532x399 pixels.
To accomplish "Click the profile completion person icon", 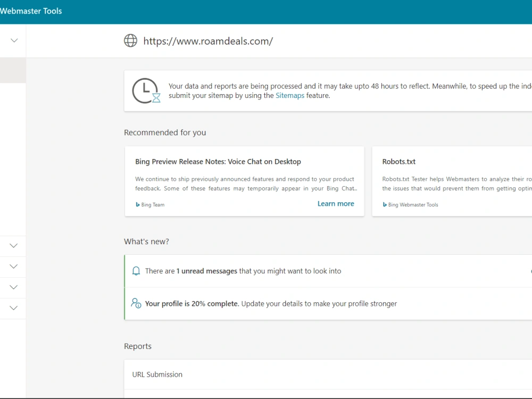I will [136, 303].
